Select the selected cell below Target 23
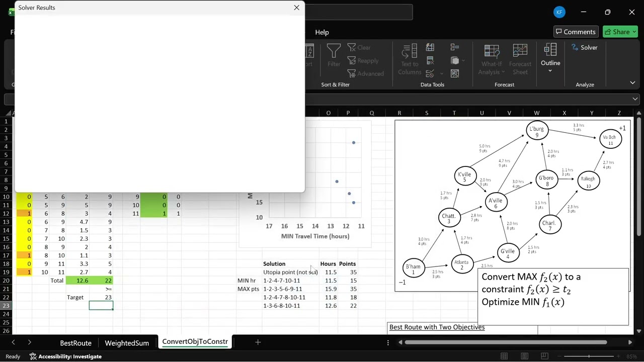 click(101, 306)
